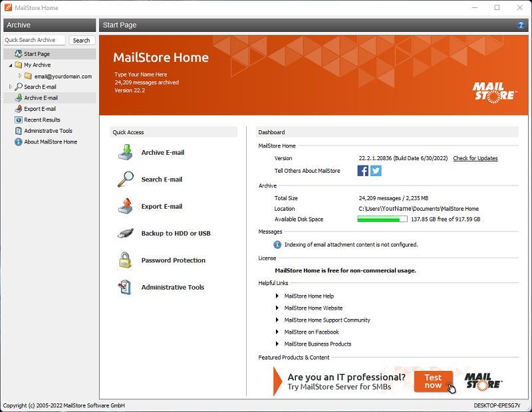The width and height of the screenshot is (532, 412).
Task: Click the arrow beside MailStore Home Help
Action: (x=277, y=296)
